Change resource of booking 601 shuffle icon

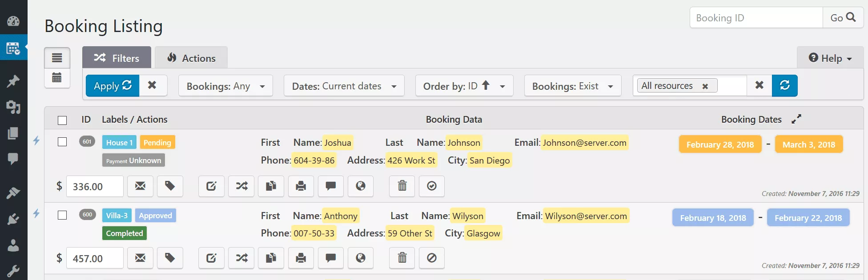coord(241,186)
